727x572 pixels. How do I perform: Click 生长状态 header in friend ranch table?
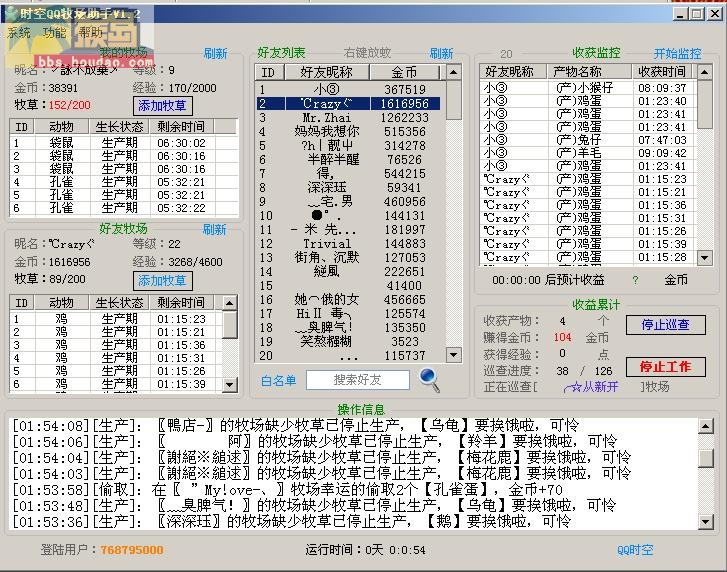tap(119, 303)
